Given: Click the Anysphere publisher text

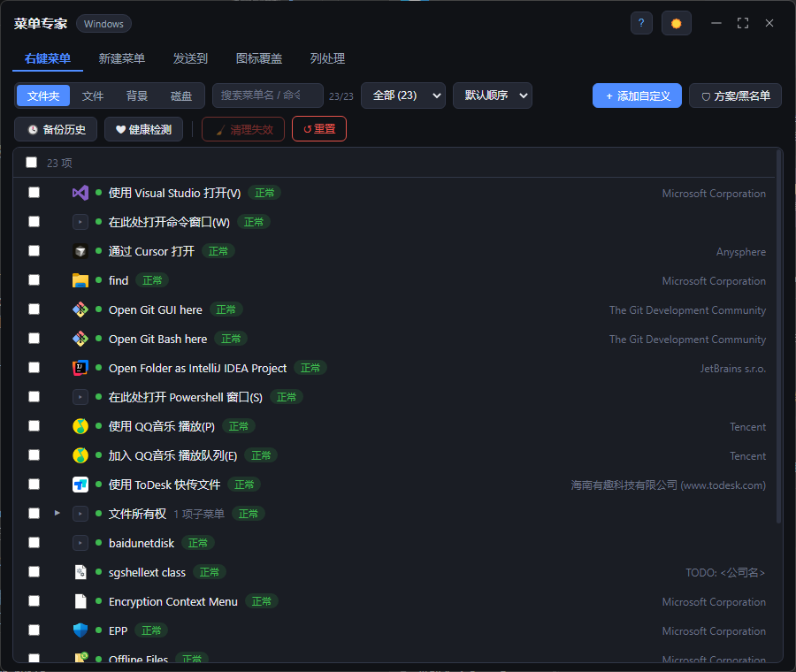Looking at the screenshot, I should click(x=740, y=252).
